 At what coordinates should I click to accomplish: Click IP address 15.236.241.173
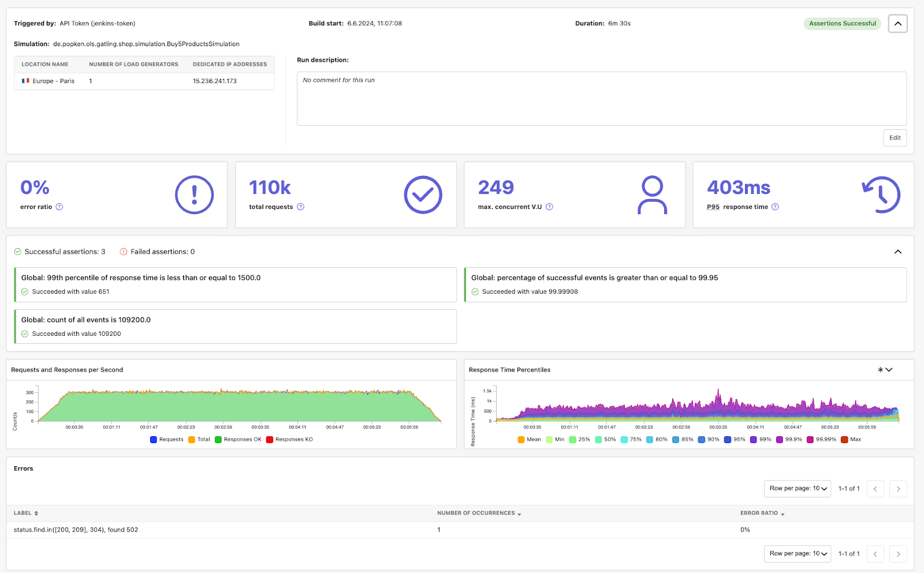pyautogui.click(x=215, y=81)
